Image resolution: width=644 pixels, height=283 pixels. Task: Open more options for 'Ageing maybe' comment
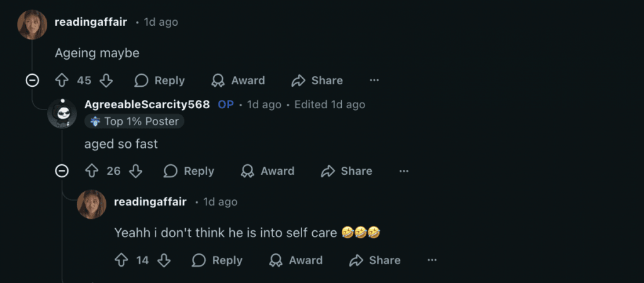pyautogui.click(x=375, y=80)
